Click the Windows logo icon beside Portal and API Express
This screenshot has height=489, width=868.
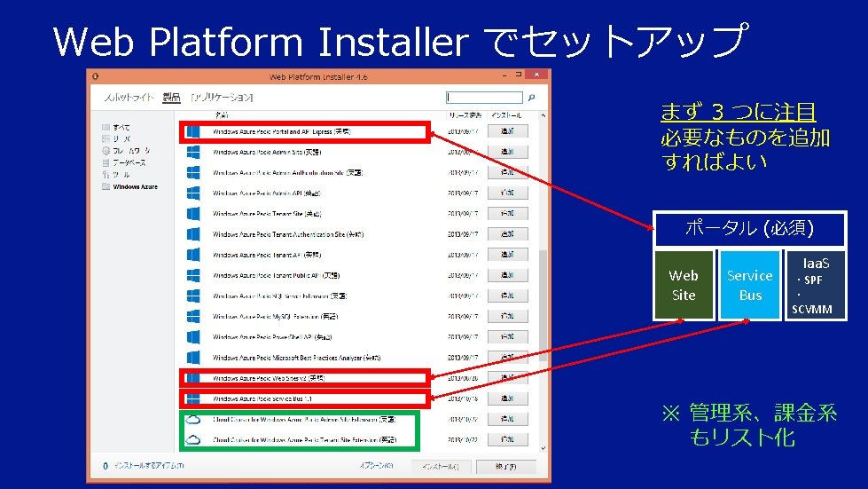[x=193, y=132]
